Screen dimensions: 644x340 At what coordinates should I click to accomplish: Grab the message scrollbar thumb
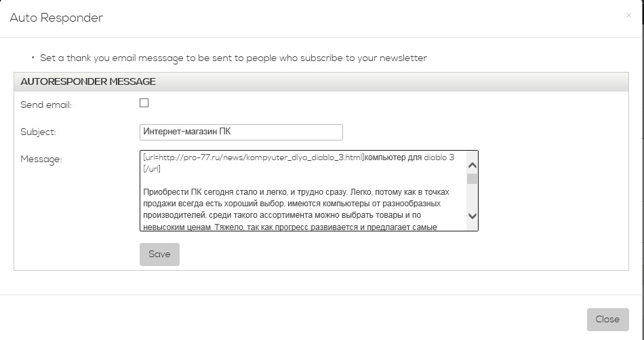(472, 178)
